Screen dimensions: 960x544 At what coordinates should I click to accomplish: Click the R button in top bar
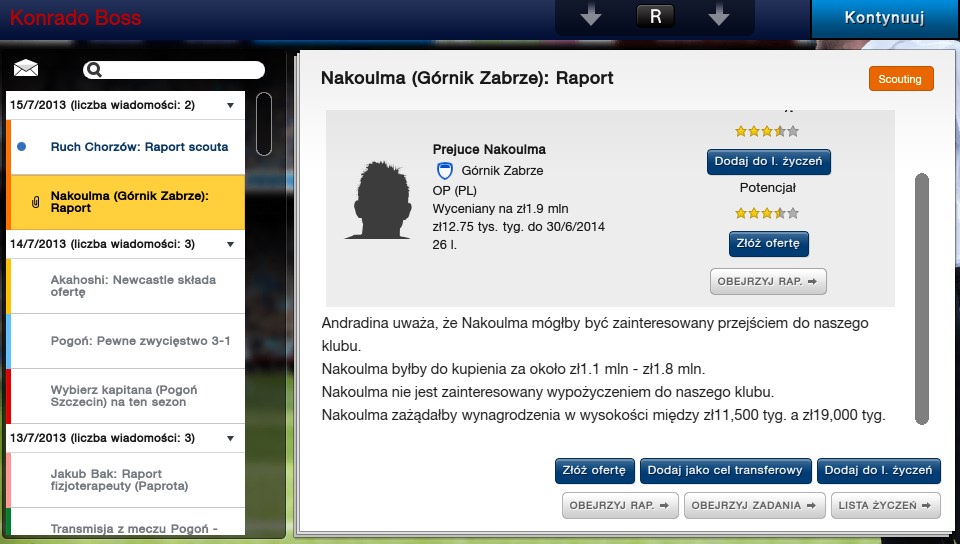tap(656, 16)
